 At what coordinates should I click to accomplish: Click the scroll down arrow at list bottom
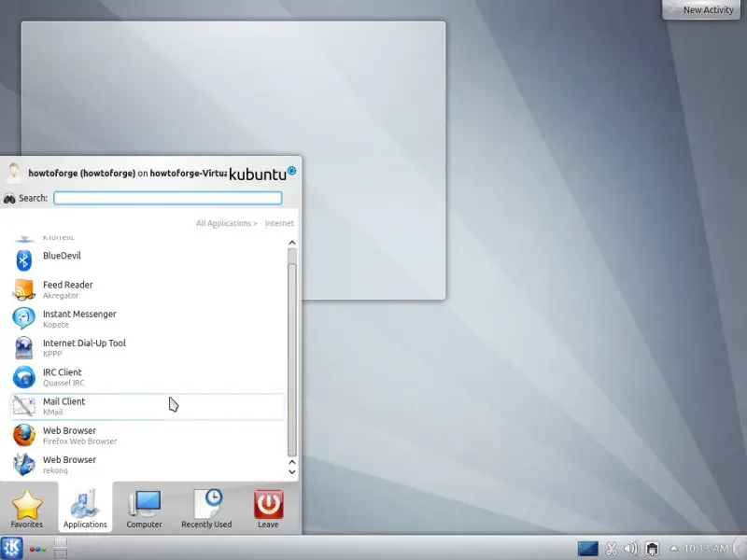(x=292, y=472)
